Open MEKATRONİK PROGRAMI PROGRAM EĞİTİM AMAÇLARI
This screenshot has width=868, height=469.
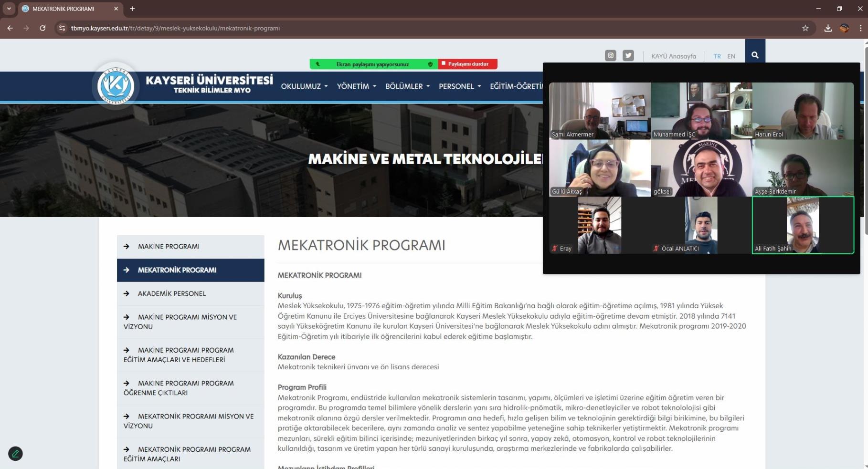[x=191, y=454]
